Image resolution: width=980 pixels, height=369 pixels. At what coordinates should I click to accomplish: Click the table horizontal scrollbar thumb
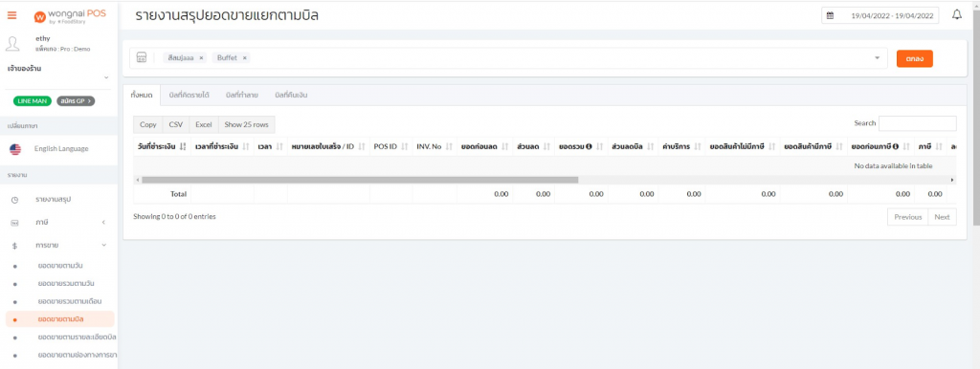(x=360, y=180)
